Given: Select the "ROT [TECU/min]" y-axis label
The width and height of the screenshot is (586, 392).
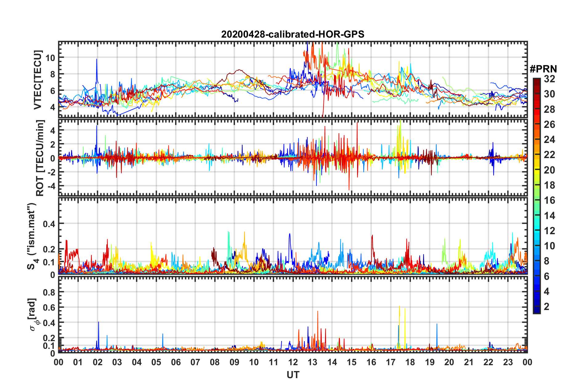Looking at the screenshot, I should 40,158.
